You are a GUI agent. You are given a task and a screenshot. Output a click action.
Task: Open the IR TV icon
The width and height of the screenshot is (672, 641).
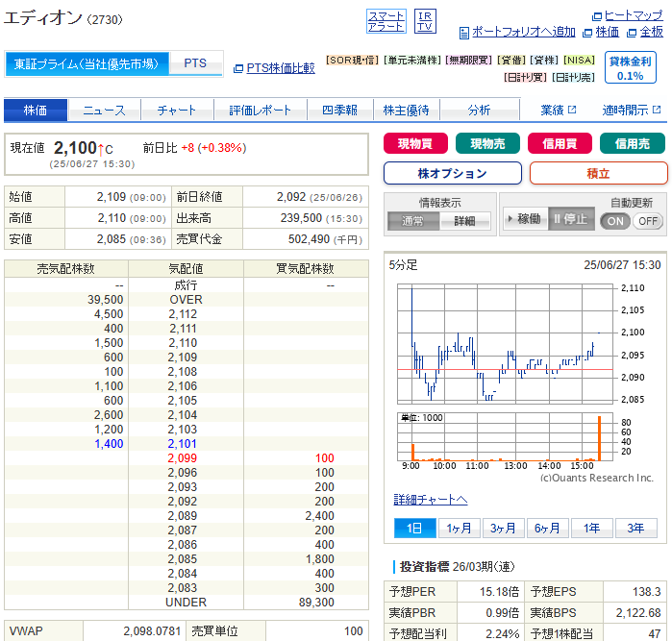point(425,21)
